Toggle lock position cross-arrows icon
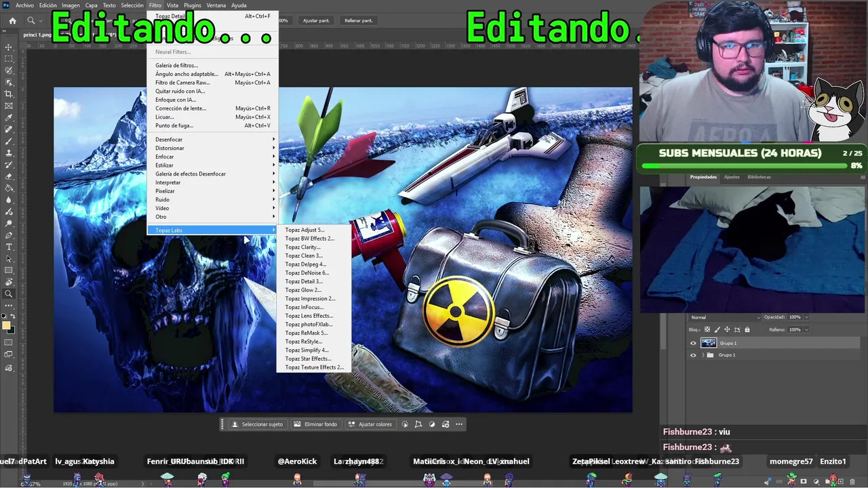This screenshot has height=488, width=868. (727, 330)
